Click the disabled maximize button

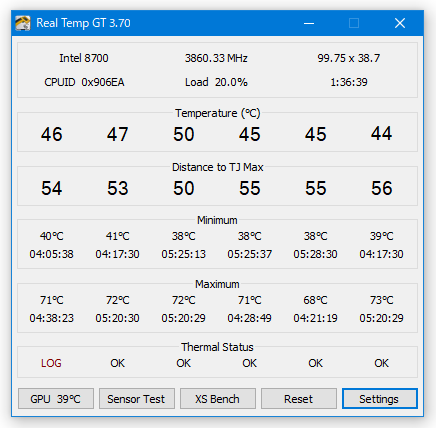354,23
